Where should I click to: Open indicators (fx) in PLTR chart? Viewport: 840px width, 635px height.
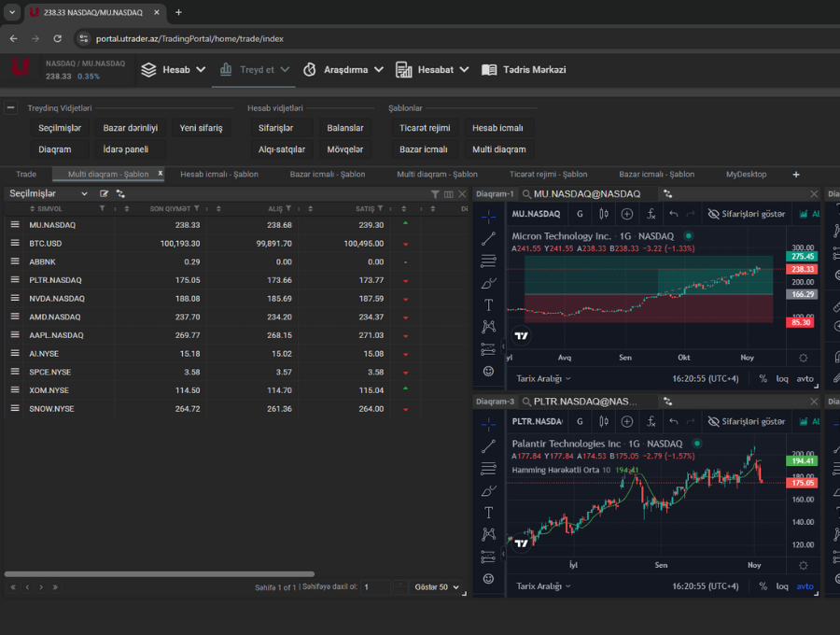pos(651,422)
